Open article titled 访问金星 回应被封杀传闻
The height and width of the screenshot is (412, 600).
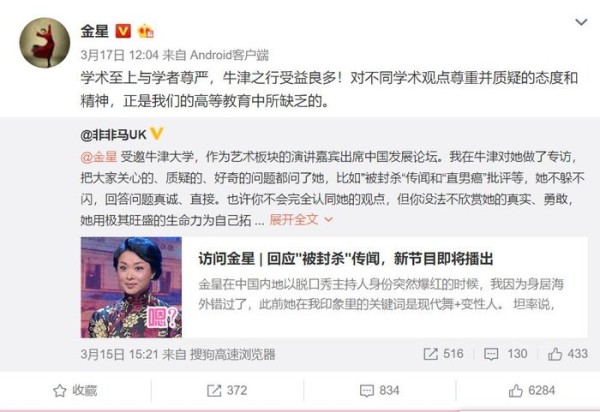(x=346, y=259)
